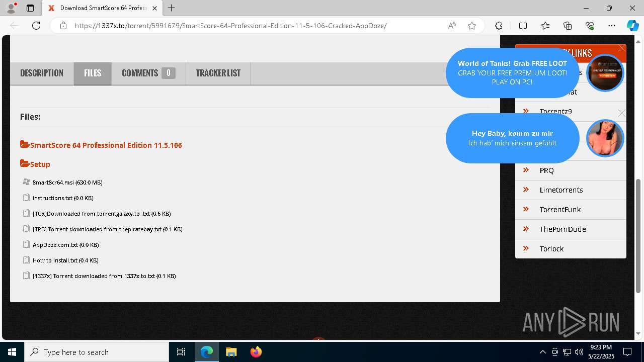Open Microsoft Edge taskbar icon
The image size is (644, 362).
(207, 352)
